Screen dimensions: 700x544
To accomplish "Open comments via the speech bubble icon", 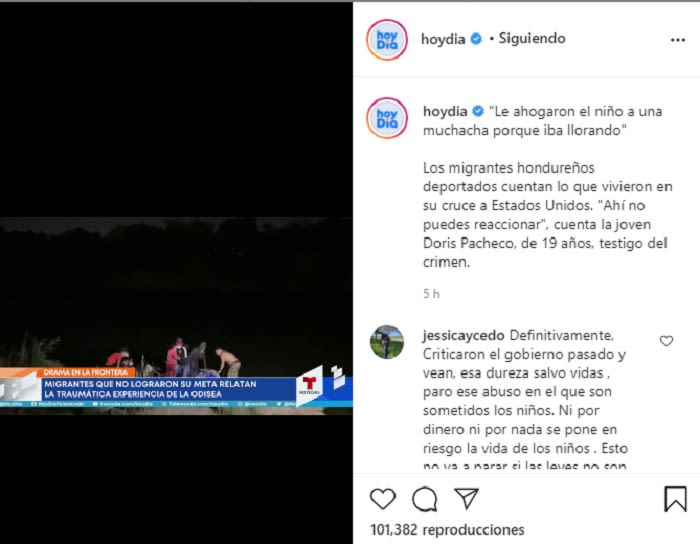I will [x=424, y=498].
